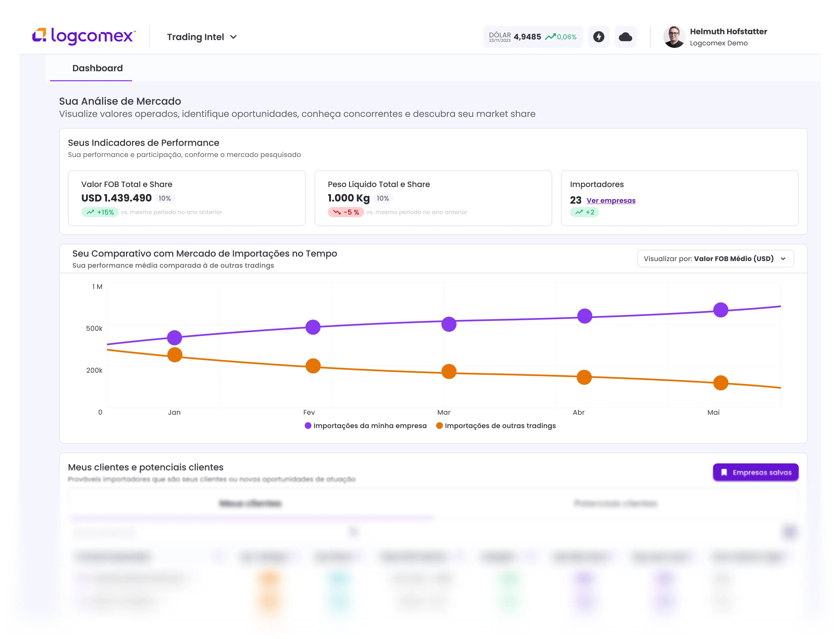This screenshot has width=840, height=639.
Task: Click the Logcomex logo icon
Action: (39, 35)
